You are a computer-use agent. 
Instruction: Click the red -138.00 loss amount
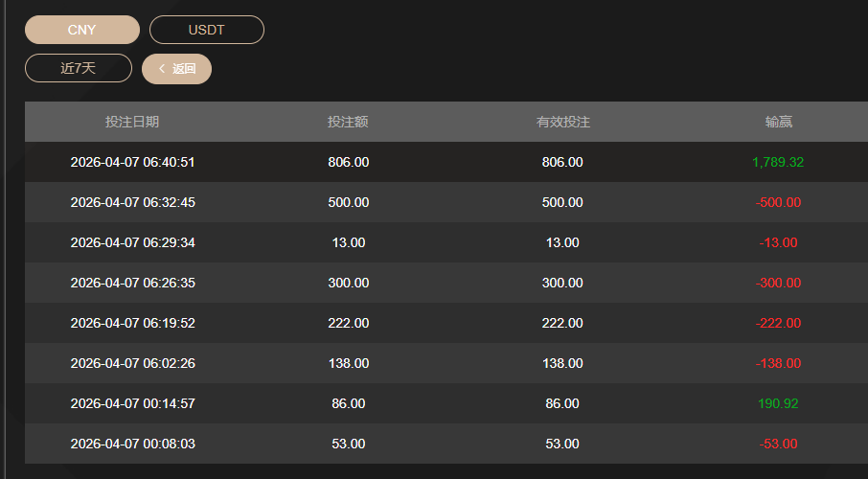coord(778,363)
